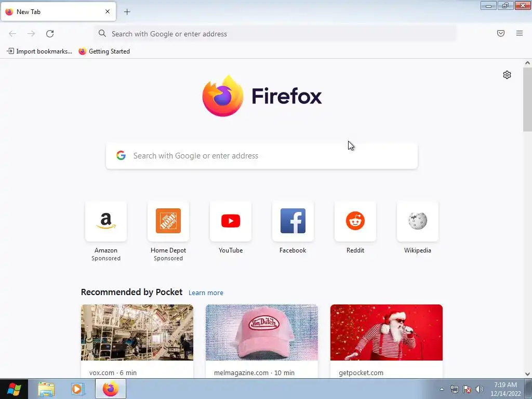Click the vertical scrollbar thumb
Viewport: 532px width, 399px height.
click(x=527, y=99)
